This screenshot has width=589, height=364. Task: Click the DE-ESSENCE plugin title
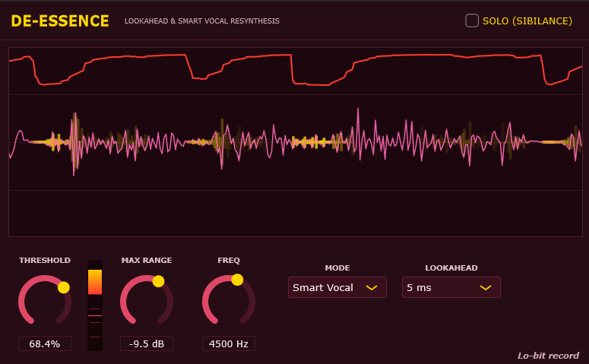point(60,21)
